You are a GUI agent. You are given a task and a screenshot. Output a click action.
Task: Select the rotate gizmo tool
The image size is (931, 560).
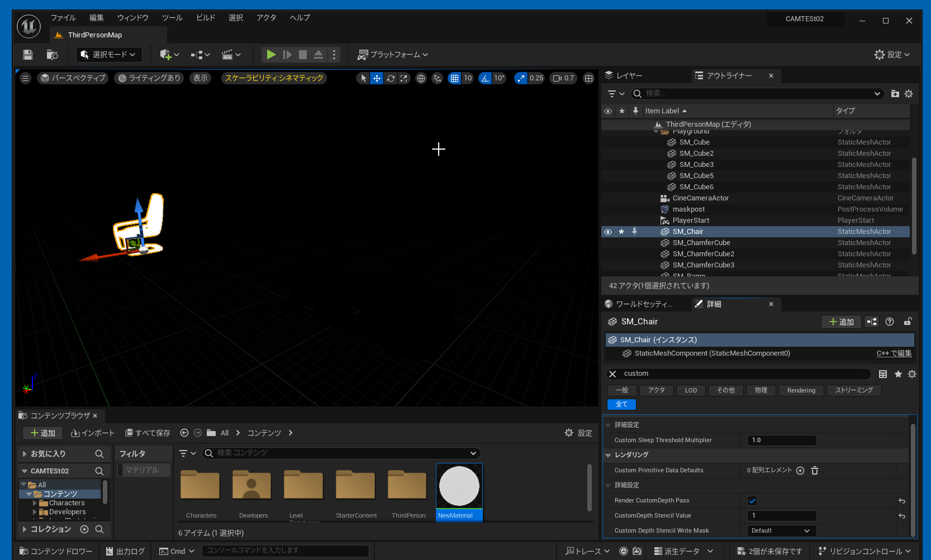coord(391,78)
